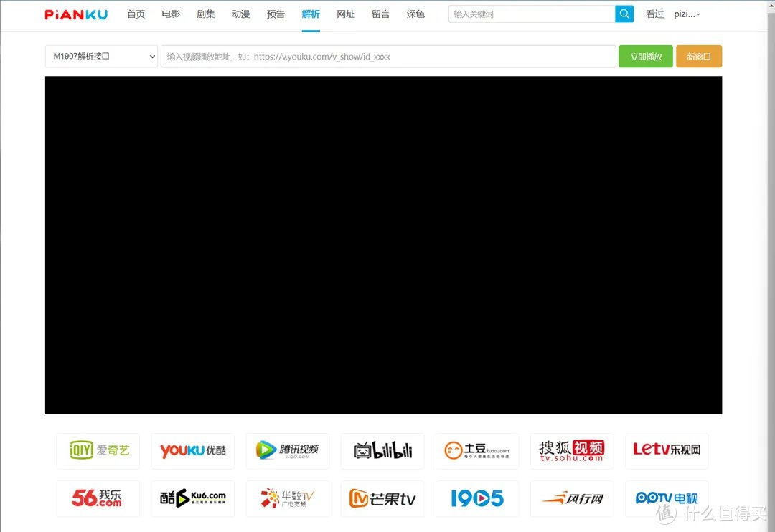Open the Youku logo tile
The image size is (775, 532).
(x=193, y=450)
